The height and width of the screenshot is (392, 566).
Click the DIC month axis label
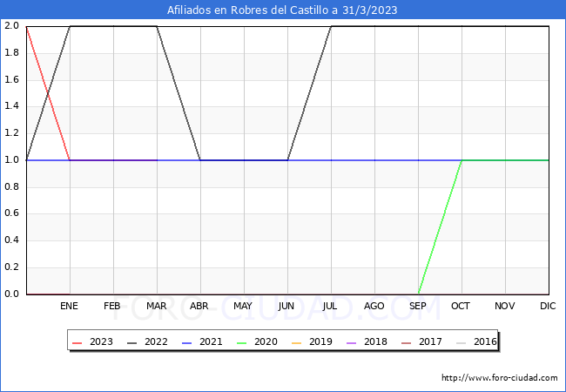548,306
